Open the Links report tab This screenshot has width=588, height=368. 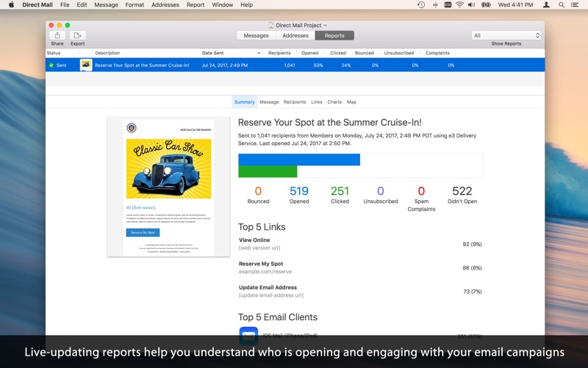click(x=317, y=102)
